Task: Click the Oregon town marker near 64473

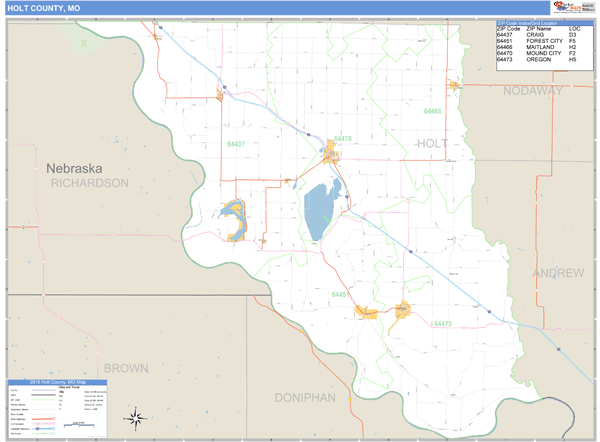Action: click(x=402, y=312)
